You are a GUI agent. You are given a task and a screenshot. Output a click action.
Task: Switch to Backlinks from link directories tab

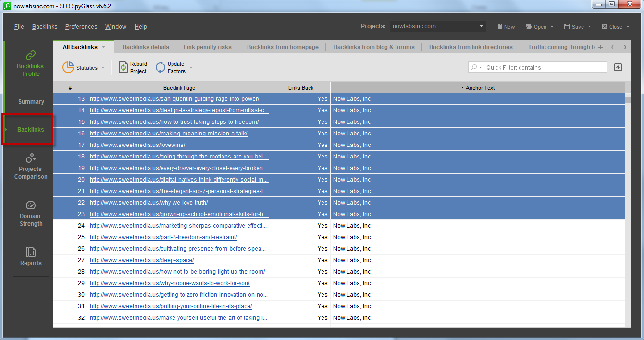[x=471, y=47]
